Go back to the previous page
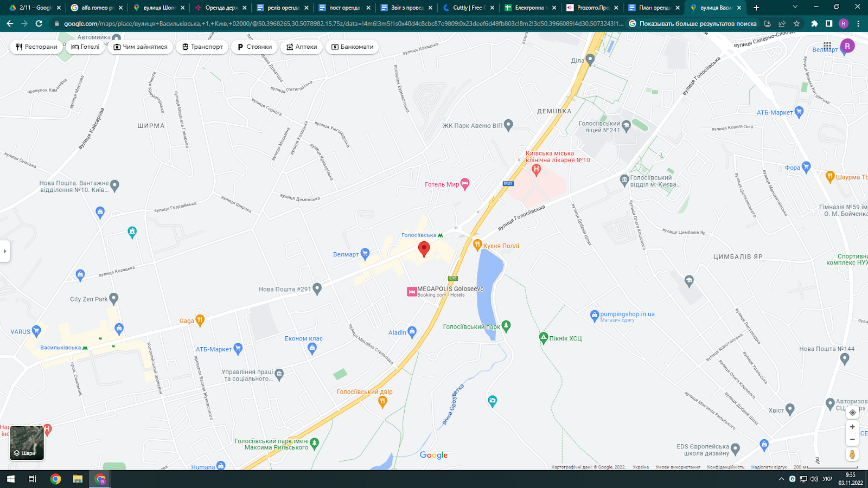868x488 pixels. [10, 23]
